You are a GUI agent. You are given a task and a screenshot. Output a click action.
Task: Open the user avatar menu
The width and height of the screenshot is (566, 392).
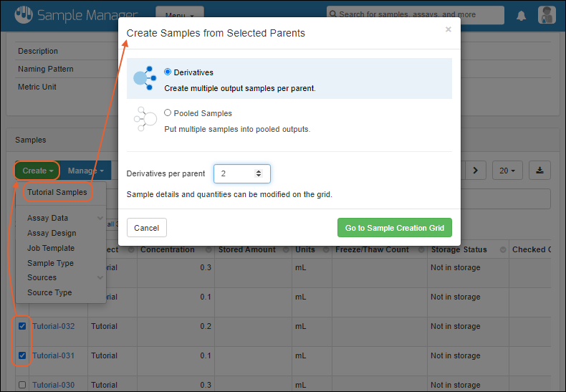(547, 15)
